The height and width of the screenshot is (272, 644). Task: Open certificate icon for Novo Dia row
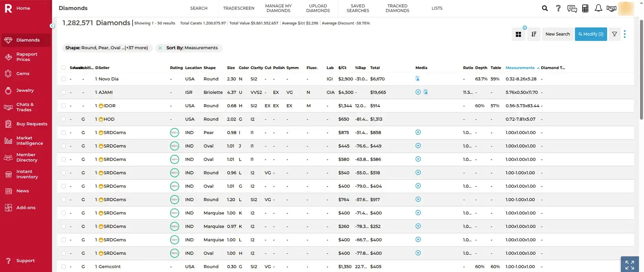[x=417, y=79]
